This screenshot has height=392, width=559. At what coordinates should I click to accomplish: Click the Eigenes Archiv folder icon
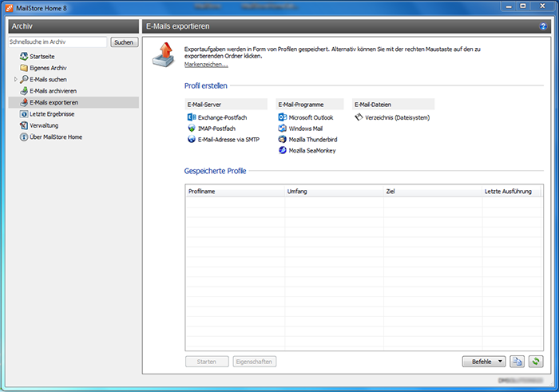click(24, 68)
